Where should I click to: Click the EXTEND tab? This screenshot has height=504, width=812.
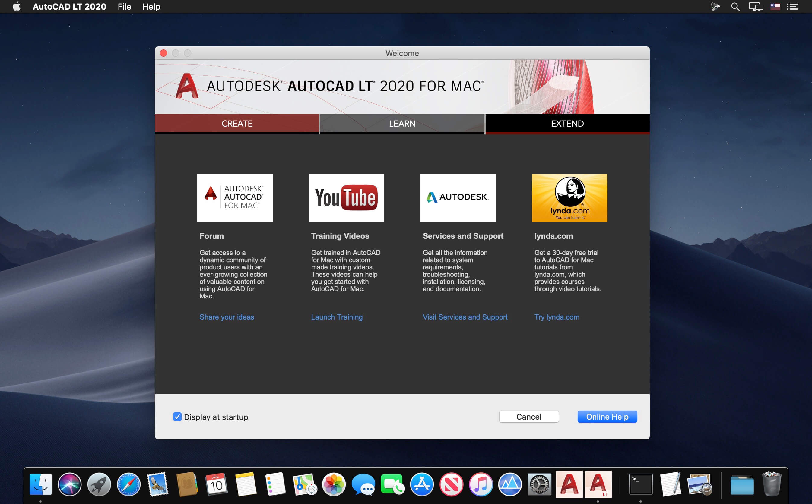[x=567, y=124]
